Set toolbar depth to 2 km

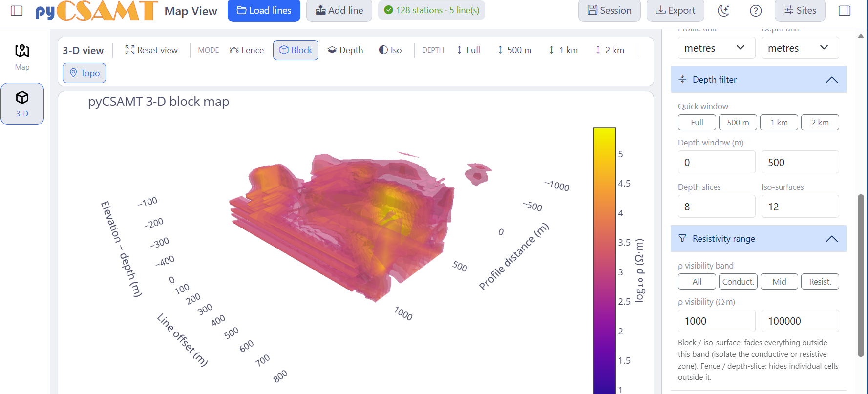610,50
